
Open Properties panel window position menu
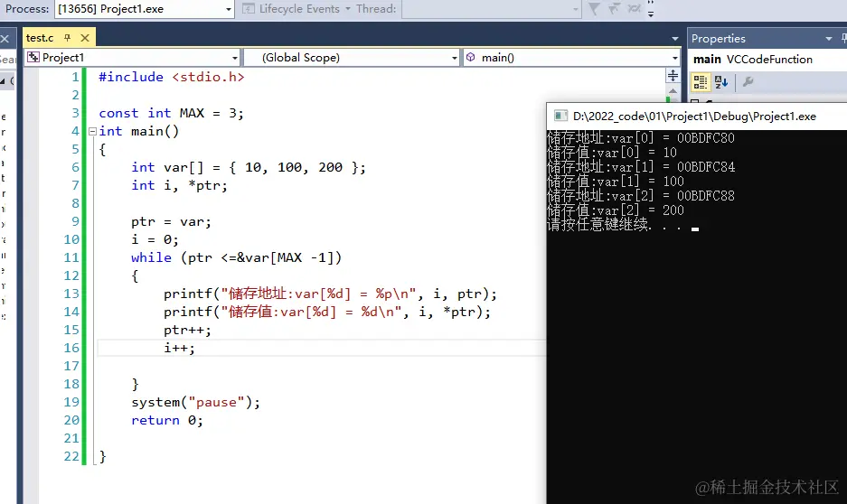829,38
